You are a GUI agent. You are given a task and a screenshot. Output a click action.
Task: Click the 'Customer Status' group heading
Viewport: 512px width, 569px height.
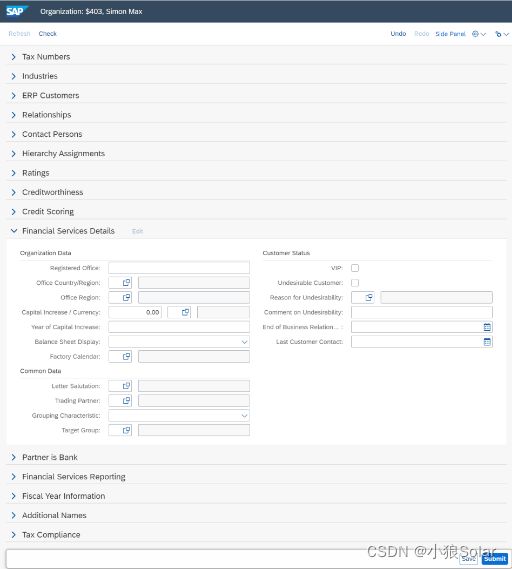point(286,253)
